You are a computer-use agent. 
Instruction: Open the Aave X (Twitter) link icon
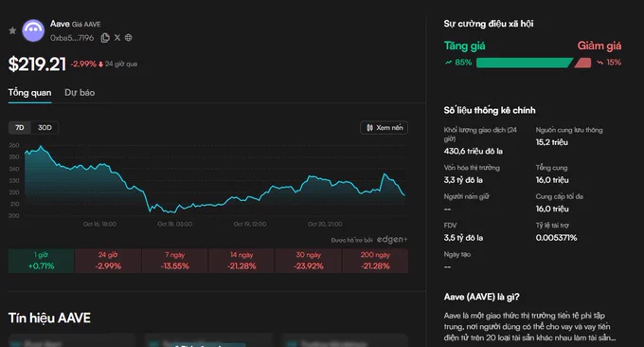point(117,38)
